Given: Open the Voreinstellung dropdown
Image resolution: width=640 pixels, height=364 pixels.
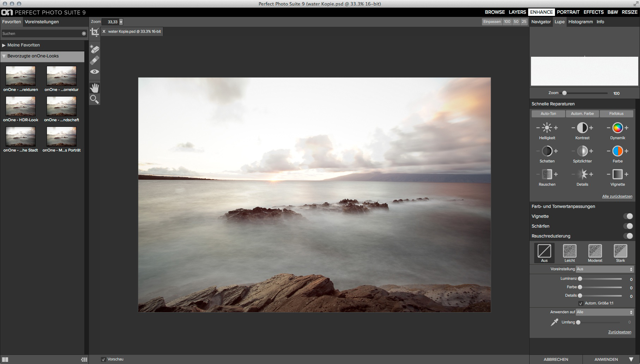Looking at the screenshot, I should pyautogui.click(x=605, y=269).
